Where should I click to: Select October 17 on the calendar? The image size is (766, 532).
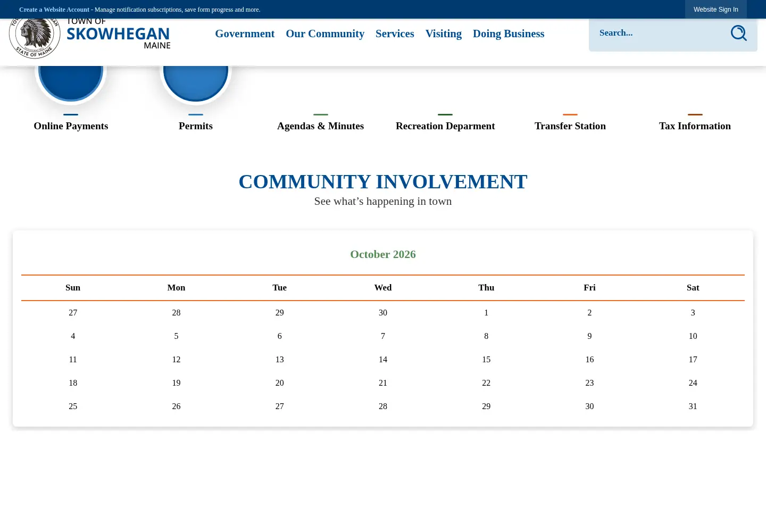click(693, 360)
